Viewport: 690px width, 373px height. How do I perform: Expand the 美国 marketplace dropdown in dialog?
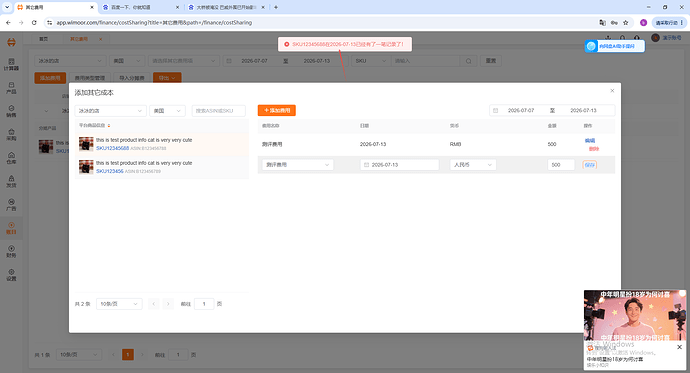pyautogui.click(x=167, y=111)
